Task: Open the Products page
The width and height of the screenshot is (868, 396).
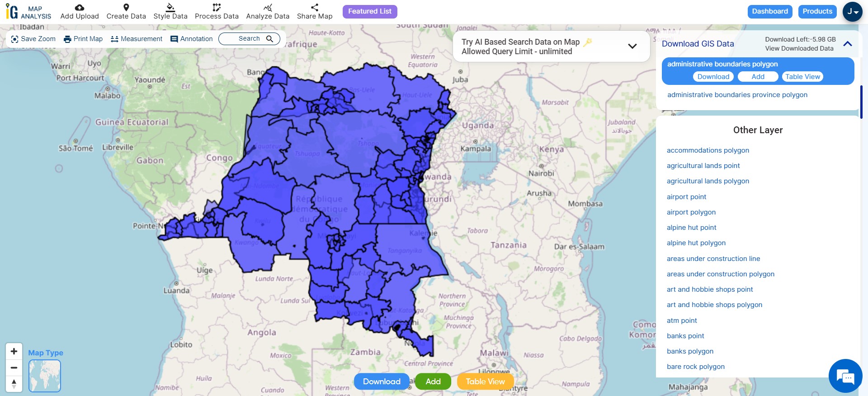Action: point(817,11)
